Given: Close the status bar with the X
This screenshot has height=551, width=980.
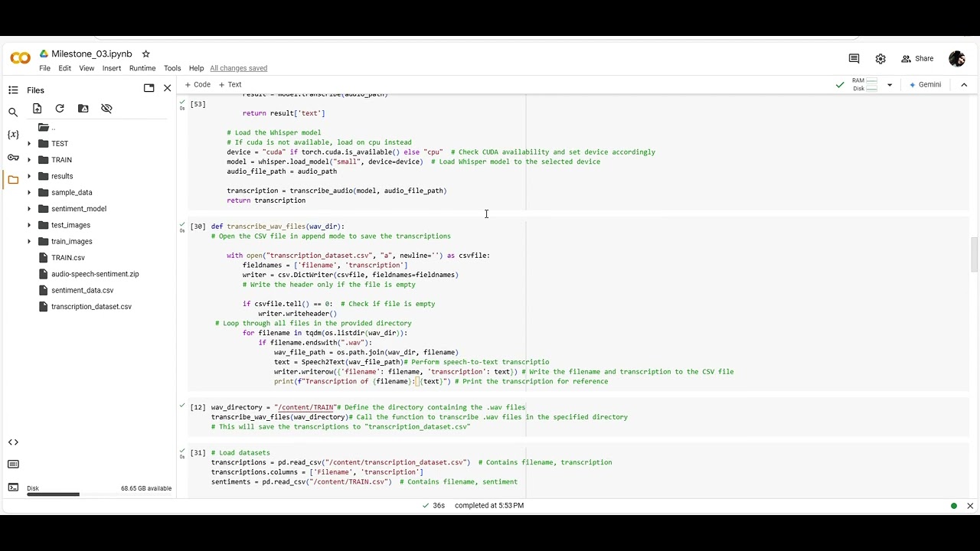Looking at the screenshot, I should (x=970, y=506).
